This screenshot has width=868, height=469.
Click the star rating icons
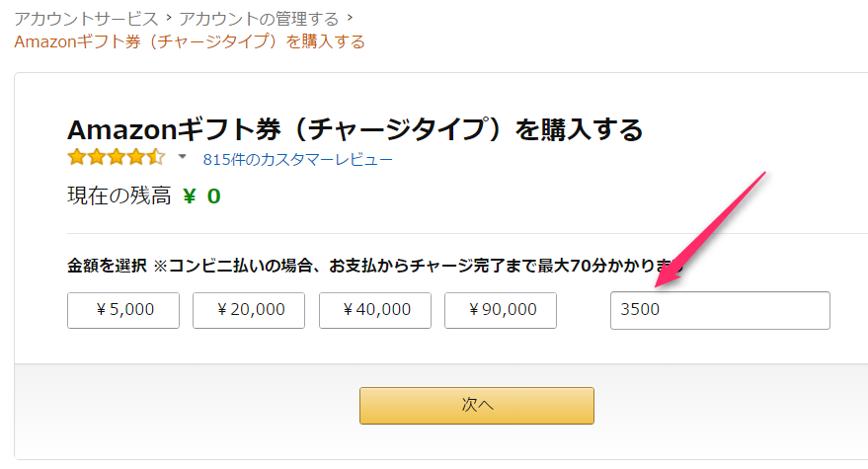point(117,158)
